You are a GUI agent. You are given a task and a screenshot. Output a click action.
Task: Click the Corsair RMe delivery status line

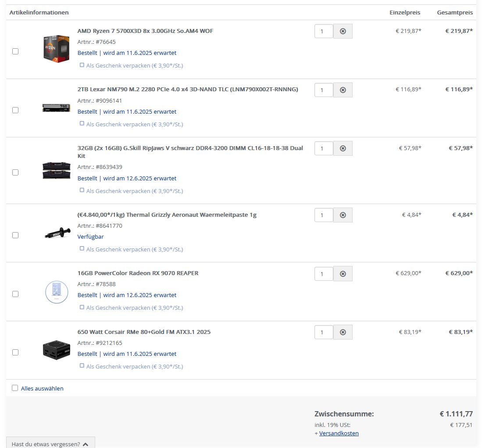(x=127, y=354)
